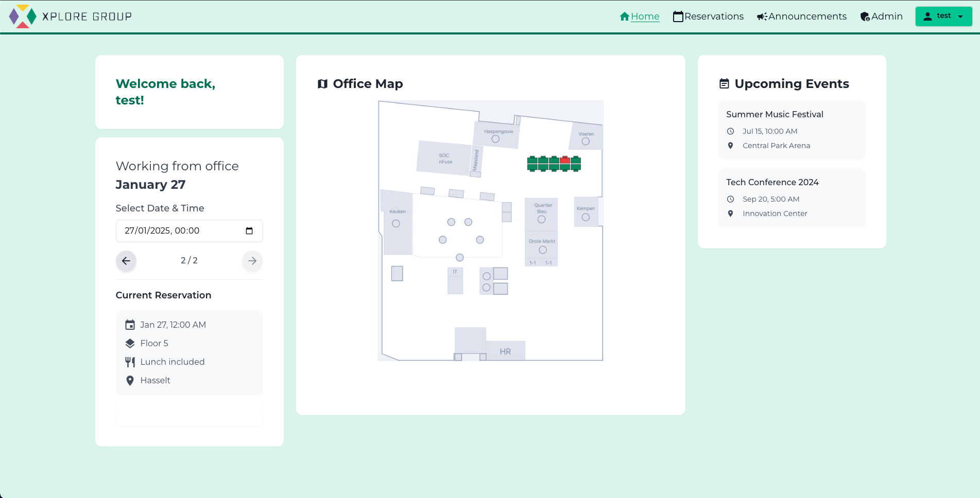This screenshot has height=498, width=980.
Task: Go back using the left arrow button
Action: click(126, 261)
